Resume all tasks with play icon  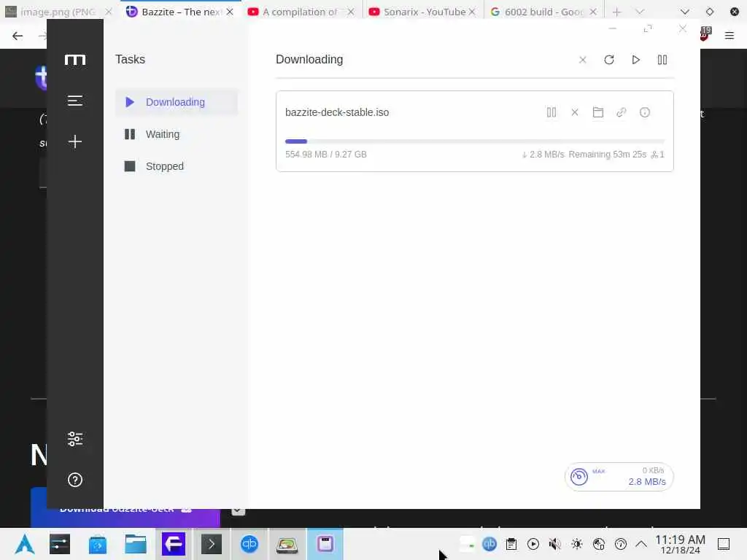(x=635, y=60)
